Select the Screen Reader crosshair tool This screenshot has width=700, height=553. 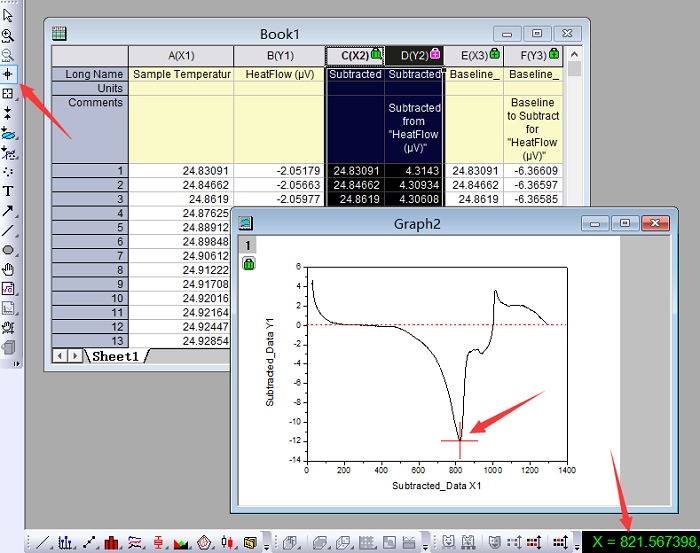[x=8, y=74]
